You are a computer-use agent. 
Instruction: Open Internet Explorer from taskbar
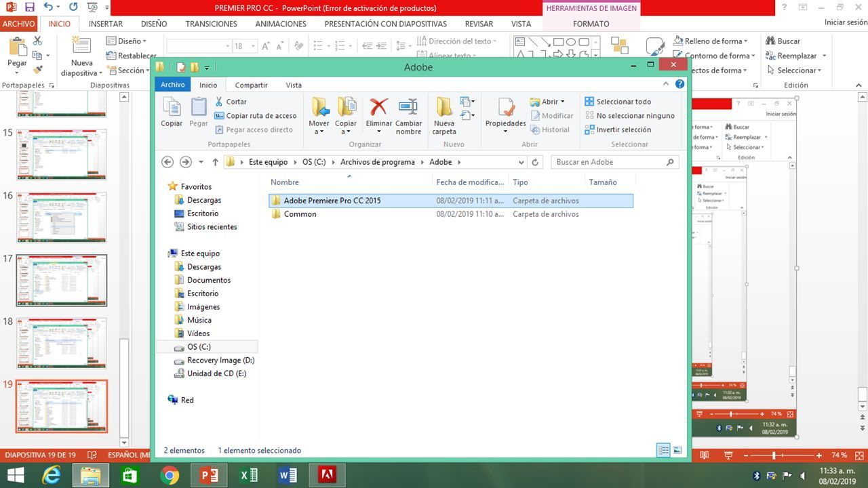[x=51, y=475]
